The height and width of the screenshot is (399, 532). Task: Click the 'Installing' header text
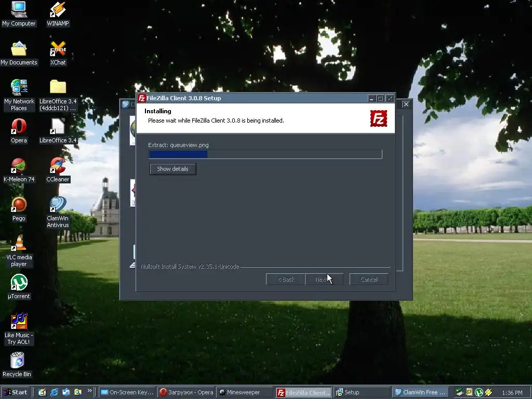pos(158,111)
